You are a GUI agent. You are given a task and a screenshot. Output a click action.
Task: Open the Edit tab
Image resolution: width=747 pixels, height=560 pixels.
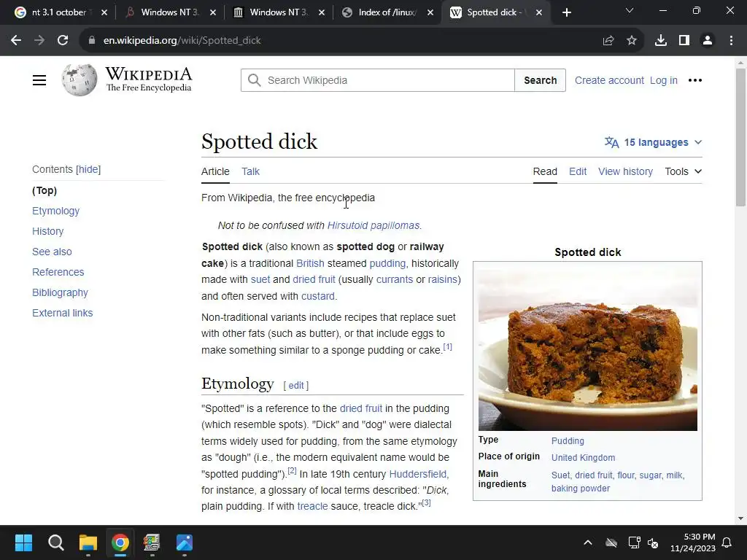(578, 171)
